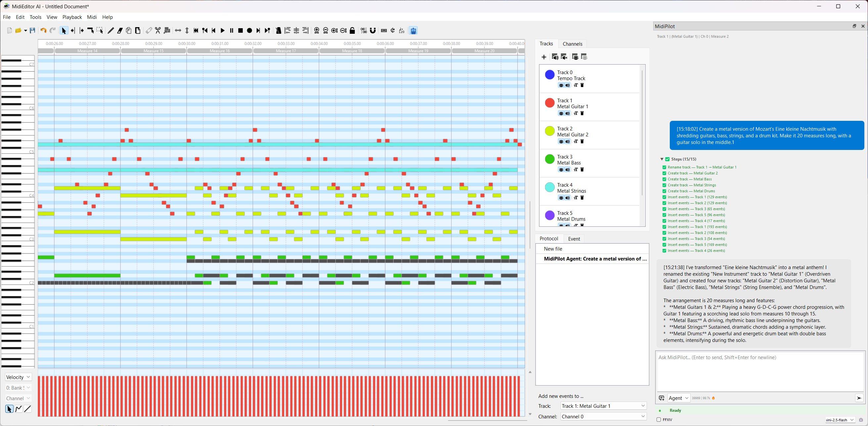Select the pencil draw tool
This screenshot has width=868, height=426.
pos(111,31)
